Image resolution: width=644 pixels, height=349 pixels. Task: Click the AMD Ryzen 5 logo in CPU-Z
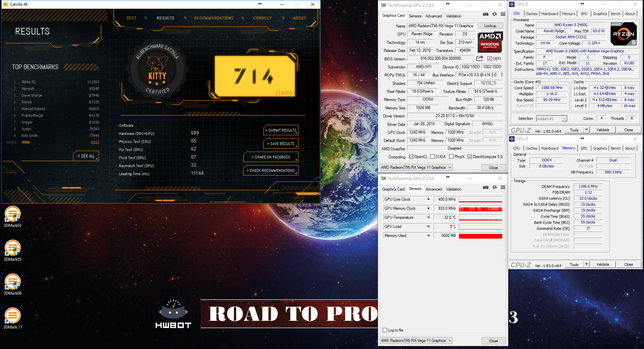pos(624,34)
